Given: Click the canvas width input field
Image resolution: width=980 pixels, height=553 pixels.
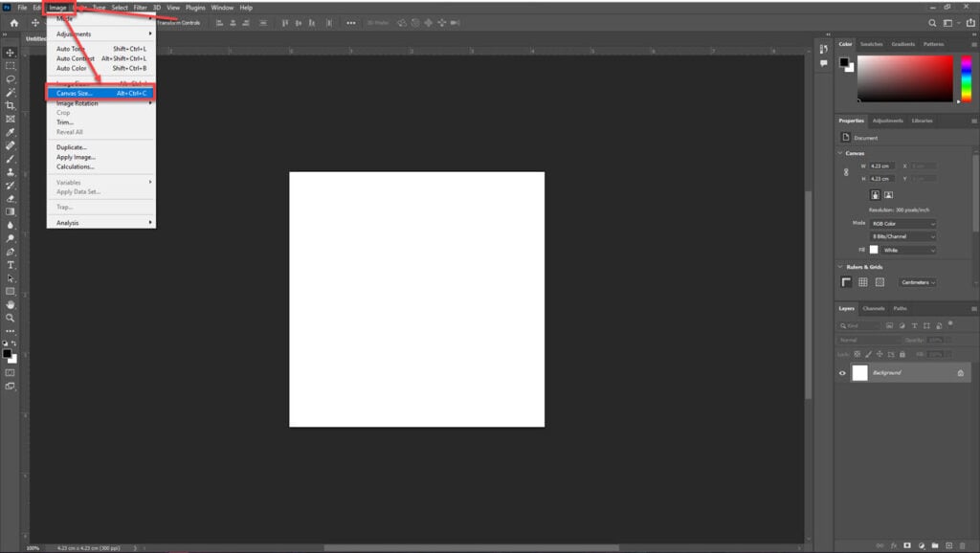Looking at the screenshot, I should click(880, 166).
